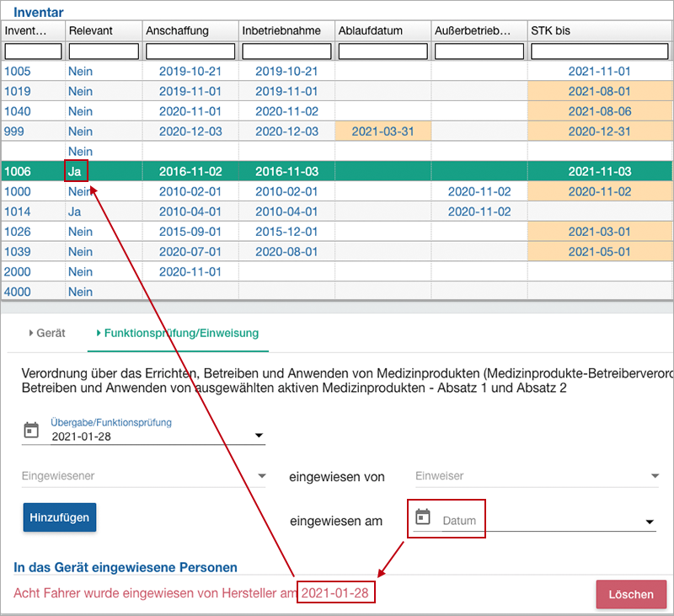This screenshot has width=674, height=616.
Task: Select inventory row 1005
Action: (x=336, y=71)
